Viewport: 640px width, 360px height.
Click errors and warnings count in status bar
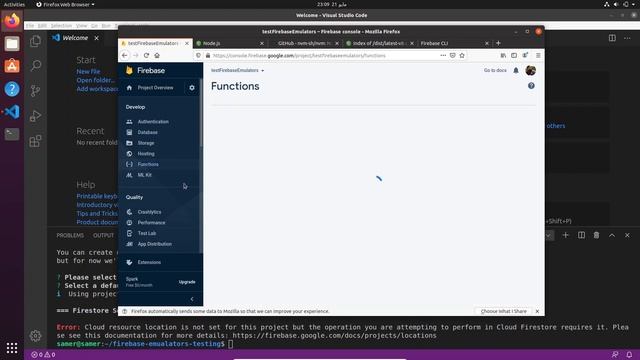[43, 355]
